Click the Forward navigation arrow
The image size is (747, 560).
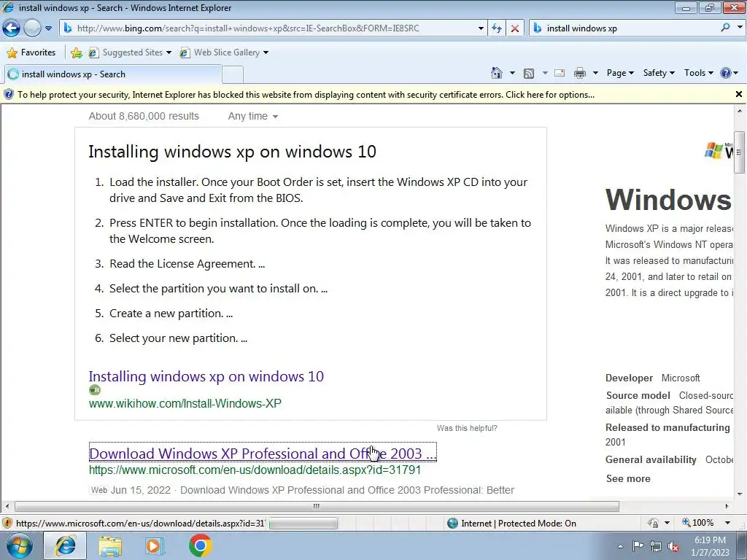(x=32, y=28)
